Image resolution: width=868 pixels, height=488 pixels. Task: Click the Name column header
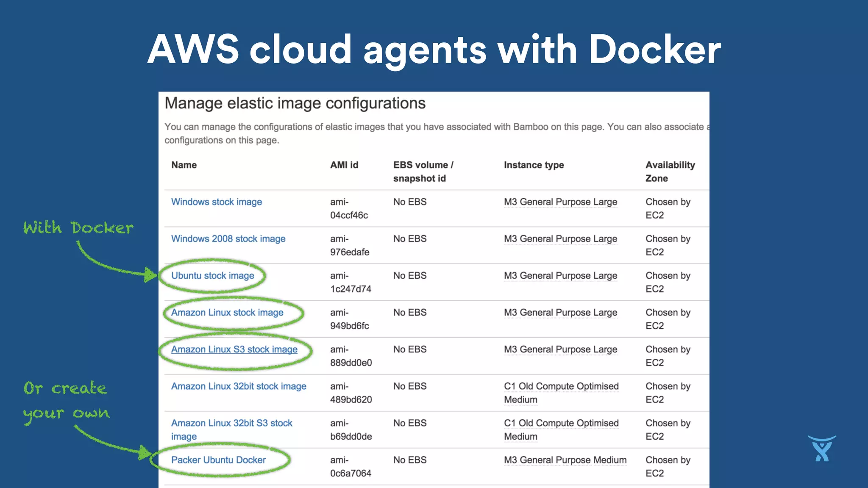pos(184,165)
